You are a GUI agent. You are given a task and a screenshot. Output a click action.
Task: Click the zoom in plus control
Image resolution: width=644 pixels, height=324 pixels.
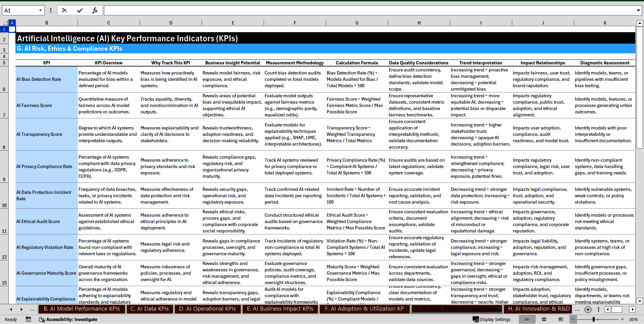point(622,319)
